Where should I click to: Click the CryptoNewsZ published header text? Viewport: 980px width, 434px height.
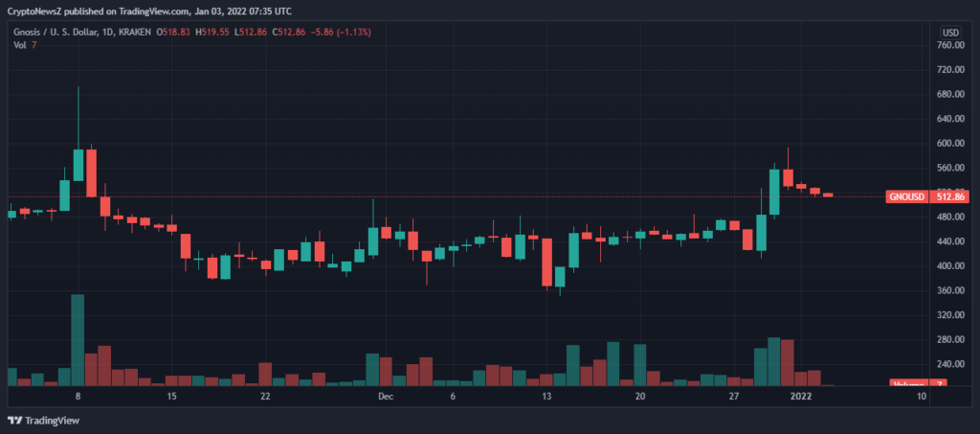(148, 11)
